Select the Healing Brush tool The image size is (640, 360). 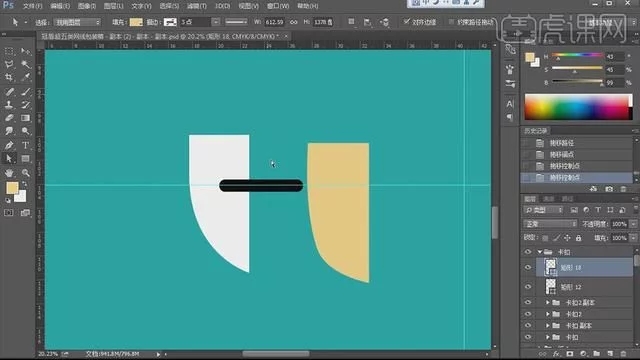pos(9,92)
